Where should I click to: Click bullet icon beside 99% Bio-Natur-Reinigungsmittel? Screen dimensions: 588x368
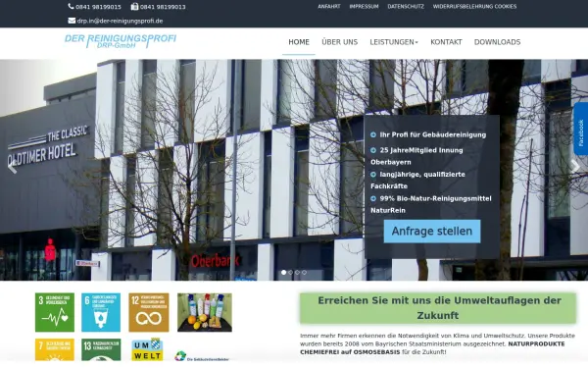pos(373,198)
